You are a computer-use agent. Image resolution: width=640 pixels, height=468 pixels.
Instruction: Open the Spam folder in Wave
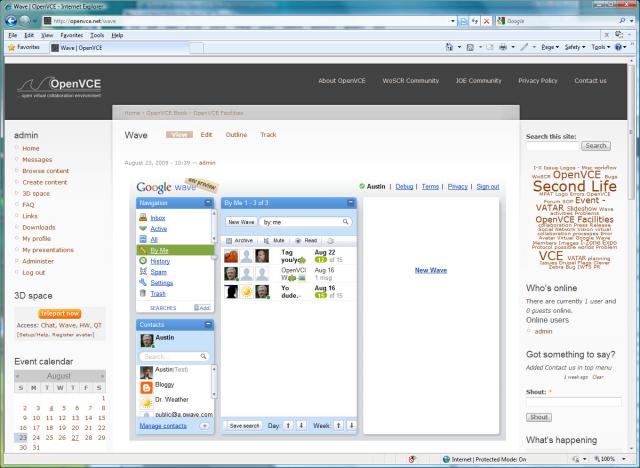pos(158,272)
